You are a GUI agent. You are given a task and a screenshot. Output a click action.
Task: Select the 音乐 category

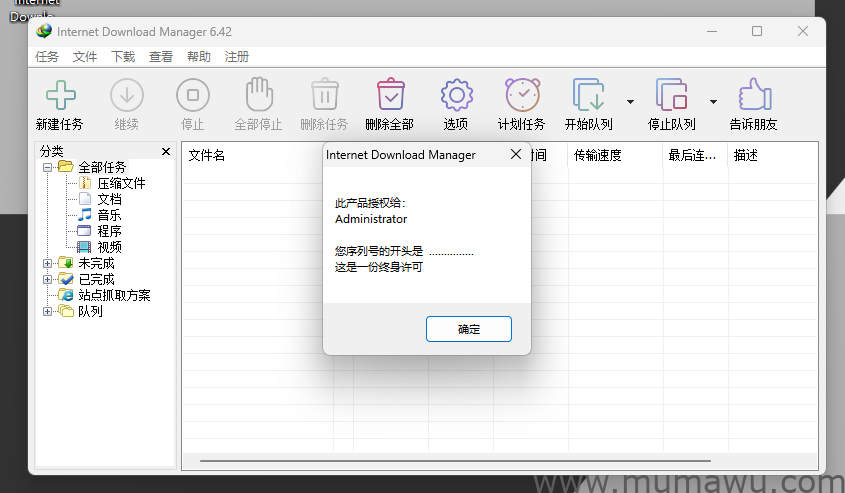[x=109, y=216]
